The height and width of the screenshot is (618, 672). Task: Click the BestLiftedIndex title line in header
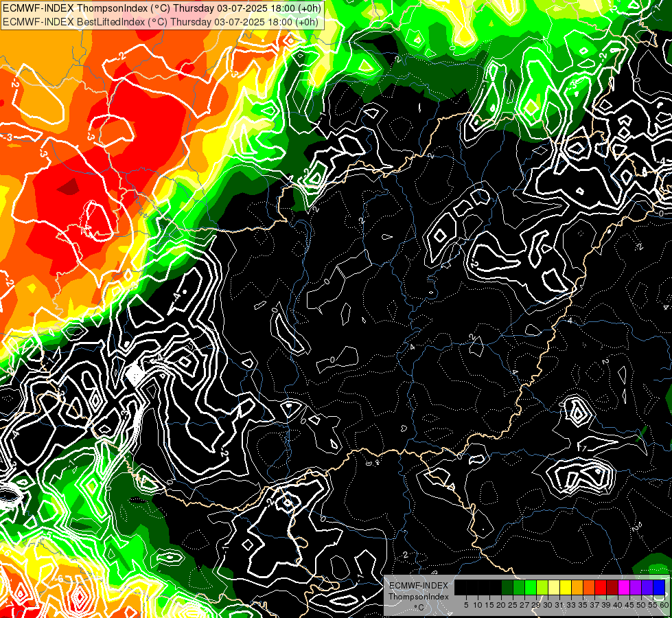(161, 21)
